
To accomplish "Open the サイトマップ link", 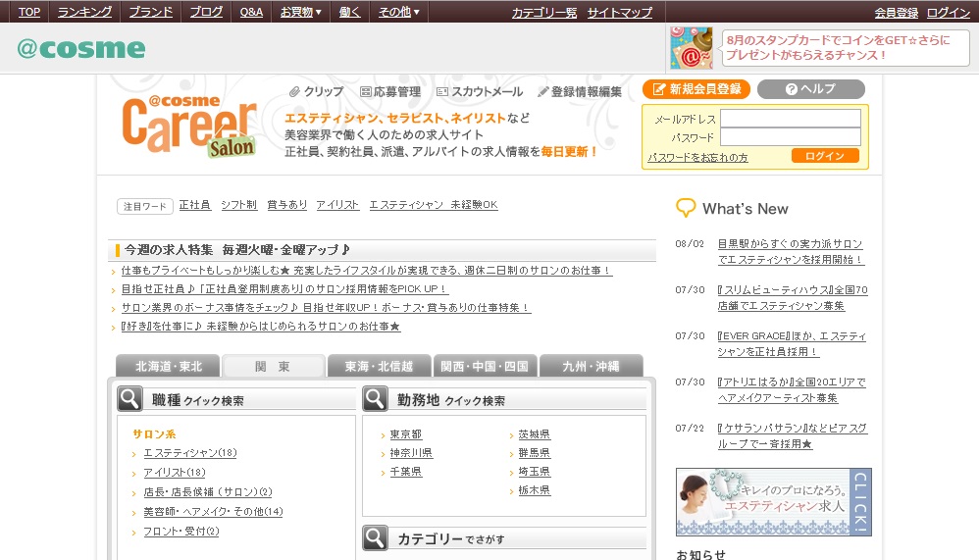I will coord(620,13).
